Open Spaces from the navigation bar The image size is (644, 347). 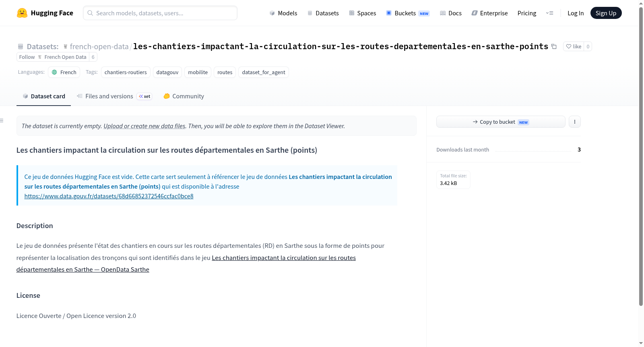(x=363, y=13)
